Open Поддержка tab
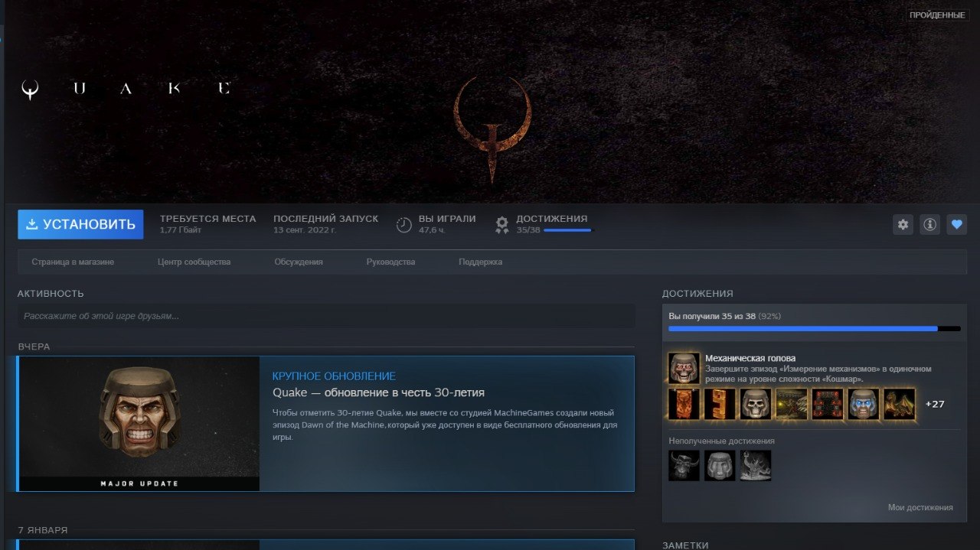Screen dimensions: 980x550 coord(480,262)
